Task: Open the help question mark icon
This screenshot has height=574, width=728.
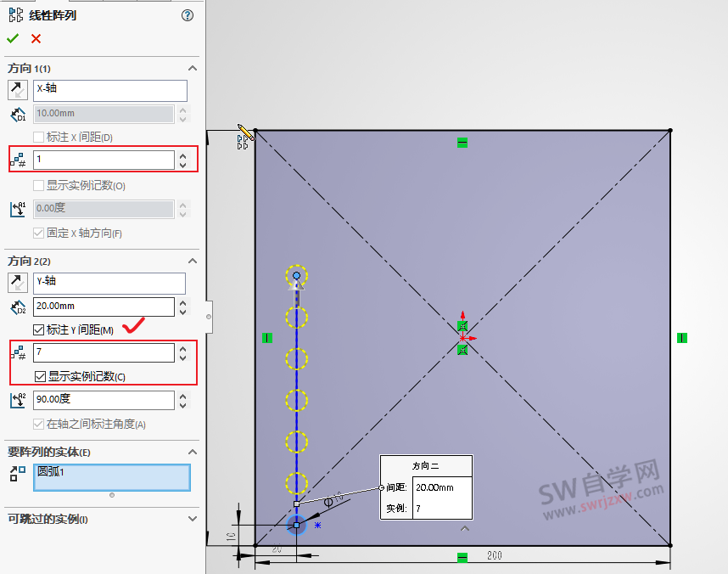Action: 187,14
